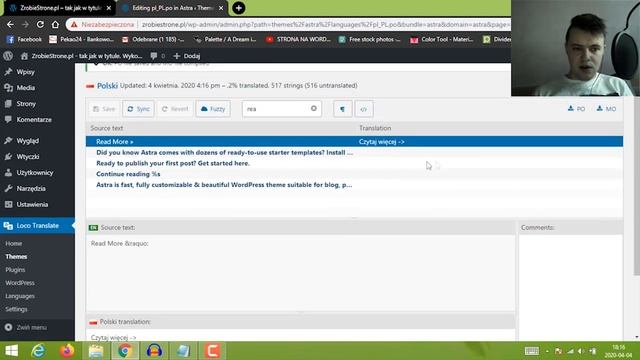This screenshot has width=640, height=360.
Task: Open a new browser tab
Action: pyautogui.click(x=239, y=8)
